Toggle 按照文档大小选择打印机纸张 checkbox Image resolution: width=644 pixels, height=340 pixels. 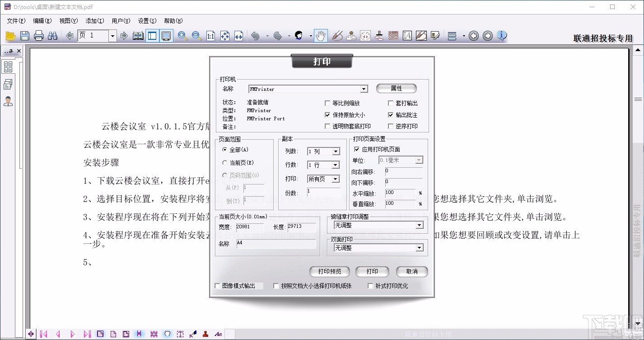click(276, 286)
